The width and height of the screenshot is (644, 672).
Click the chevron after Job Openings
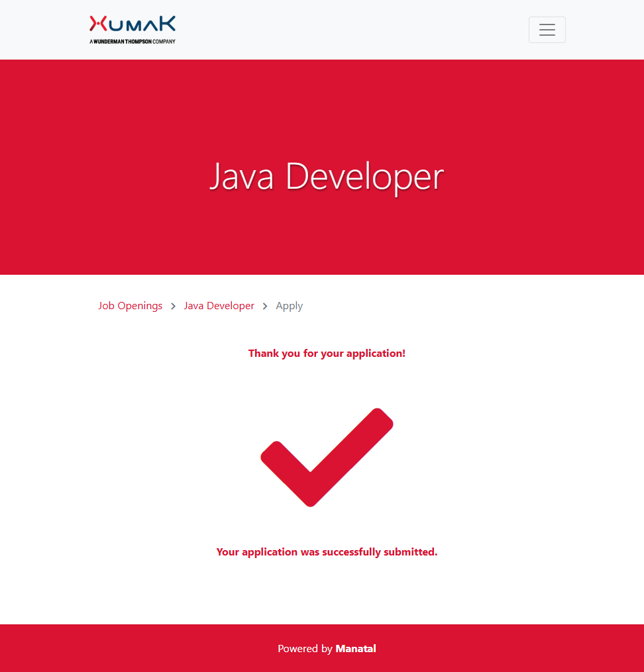[173, 306]
